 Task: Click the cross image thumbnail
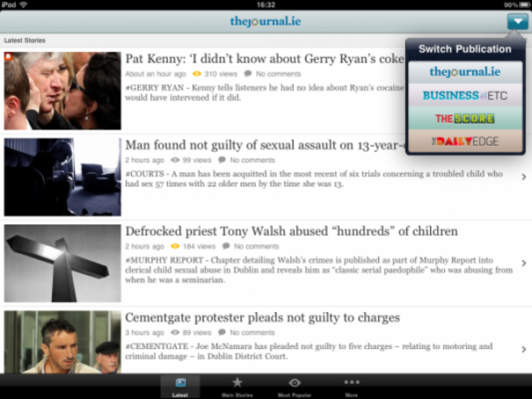(62, 263)
